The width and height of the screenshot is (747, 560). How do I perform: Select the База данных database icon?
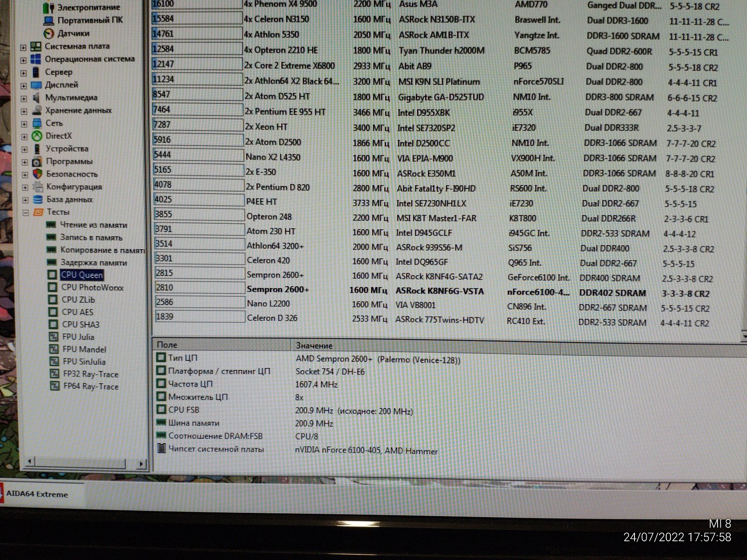tap(38, 200)
